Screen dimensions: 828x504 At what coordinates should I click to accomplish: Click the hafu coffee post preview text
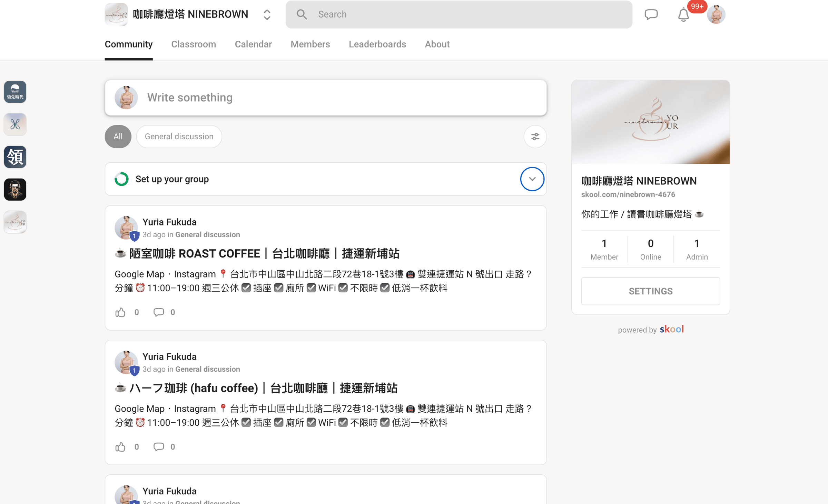point(324,415)
